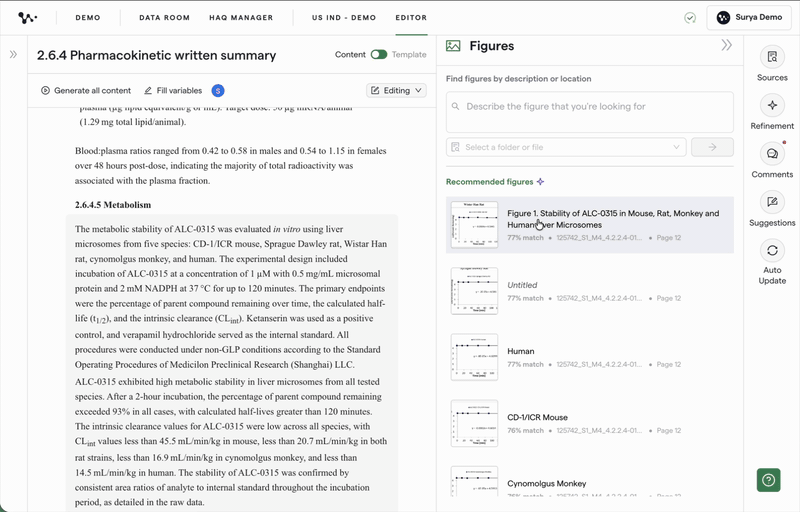The width and height of the screenshot is (800, 512).
Task: Click the Figure 1 thumbnail
Action: (474, 225)
